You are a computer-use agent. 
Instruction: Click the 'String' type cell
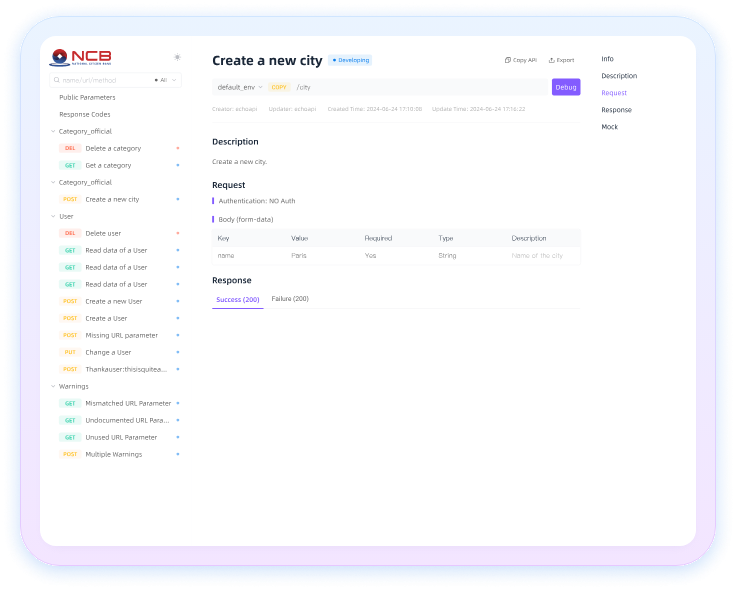447,256
